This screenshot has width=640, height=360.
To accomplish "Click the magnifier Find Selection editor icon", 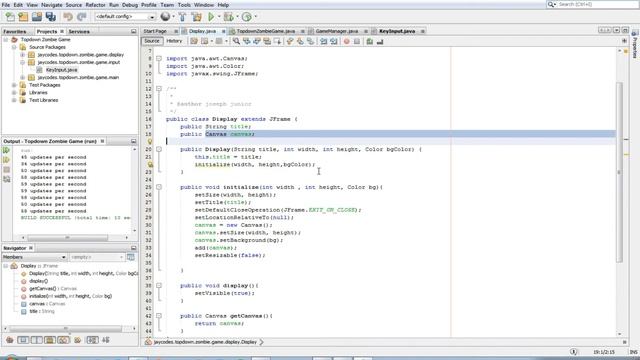I will tap(236, 41).
